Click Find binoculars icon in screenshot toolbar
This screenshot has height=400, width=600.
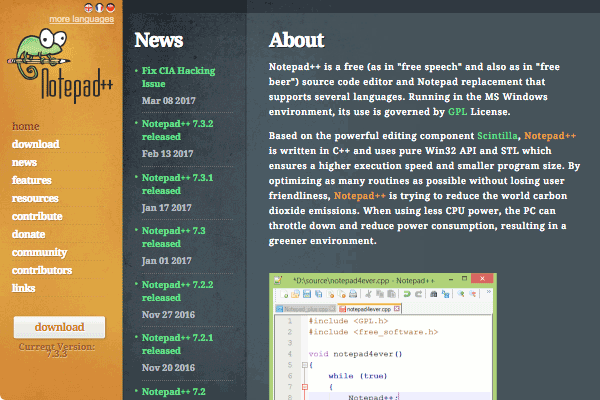point(434,294)
